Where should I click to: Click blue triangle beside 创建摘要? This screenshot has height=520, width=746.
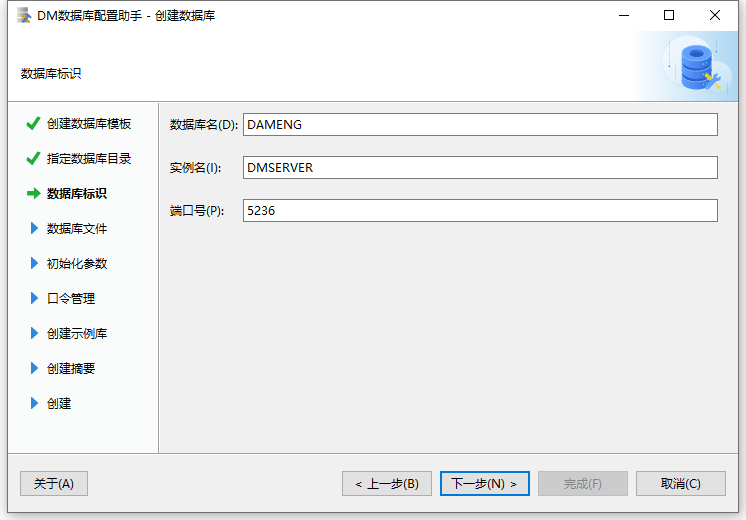(34, 368)
